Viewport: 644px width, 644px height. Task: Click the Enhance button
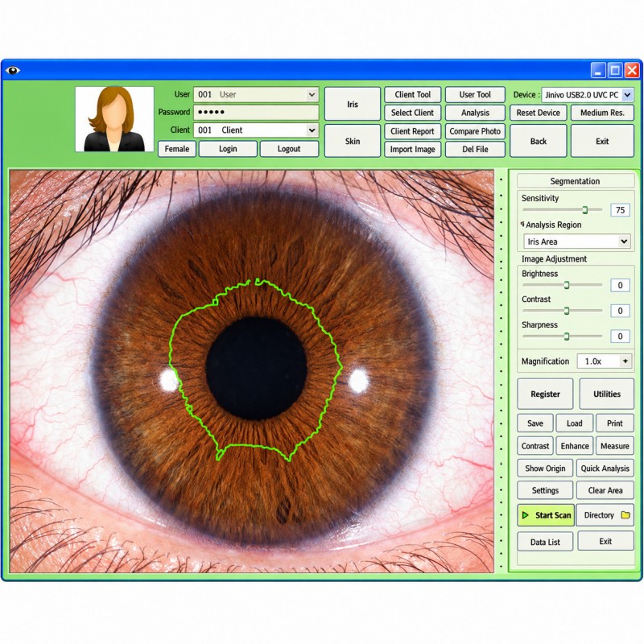click(575, 446)
